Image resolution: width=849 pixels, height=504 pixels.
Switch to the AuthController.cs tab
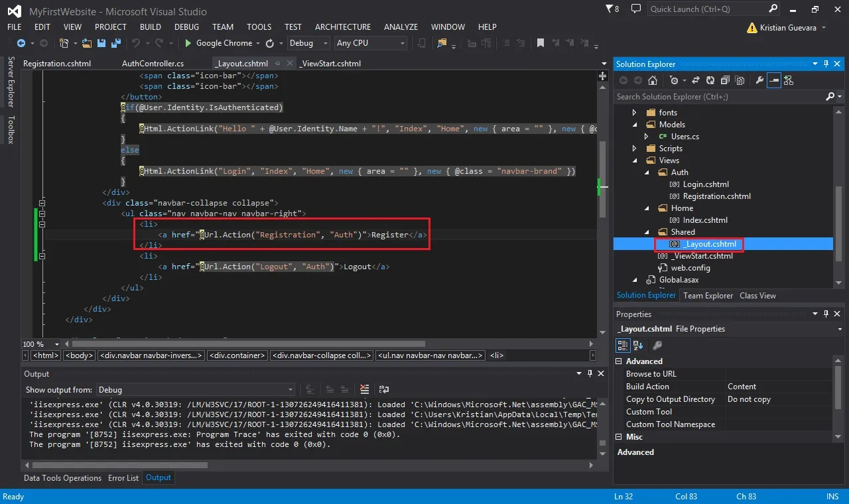point(153,64)
